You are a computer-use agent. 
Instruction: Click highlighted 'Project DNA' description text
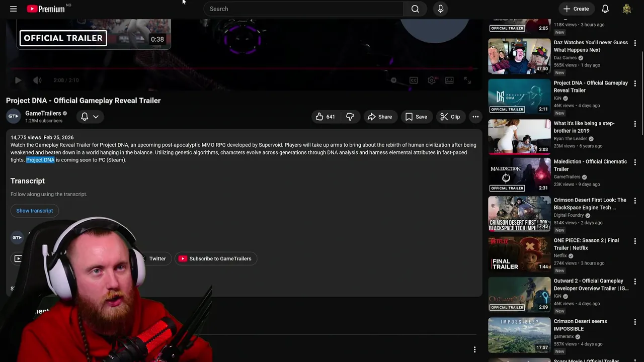[40, 160]
